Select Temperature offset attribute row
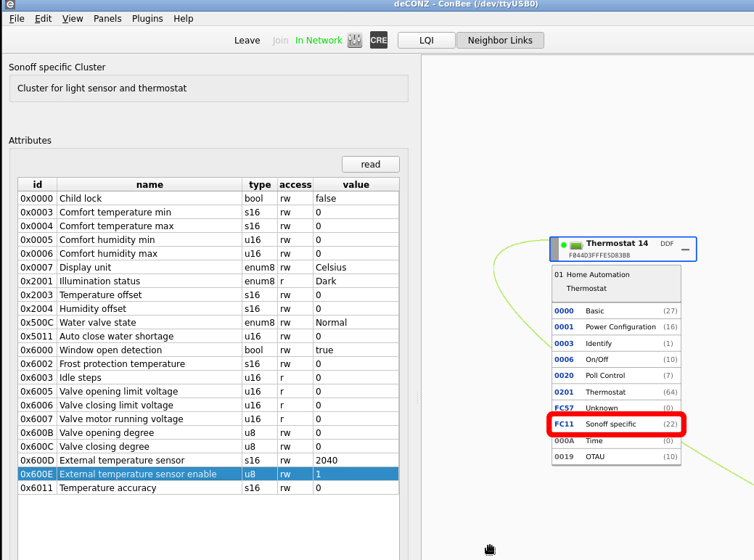754x560 pixels. [x=208, y=295]
